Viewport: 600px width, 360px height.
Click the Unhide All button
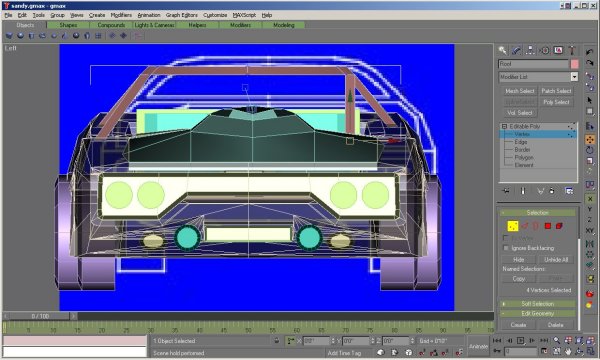coord(556,259)
